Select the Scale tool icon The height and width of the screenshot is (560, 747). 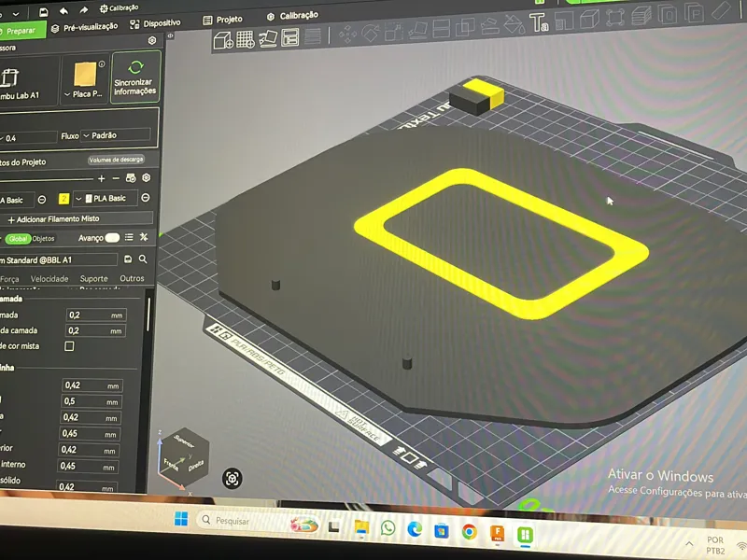pos(394,32)
